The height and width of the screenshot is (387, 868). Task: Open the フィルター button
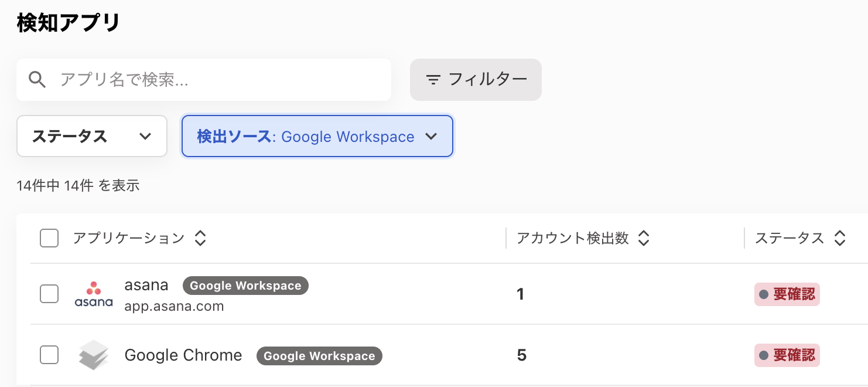point(476,79)
